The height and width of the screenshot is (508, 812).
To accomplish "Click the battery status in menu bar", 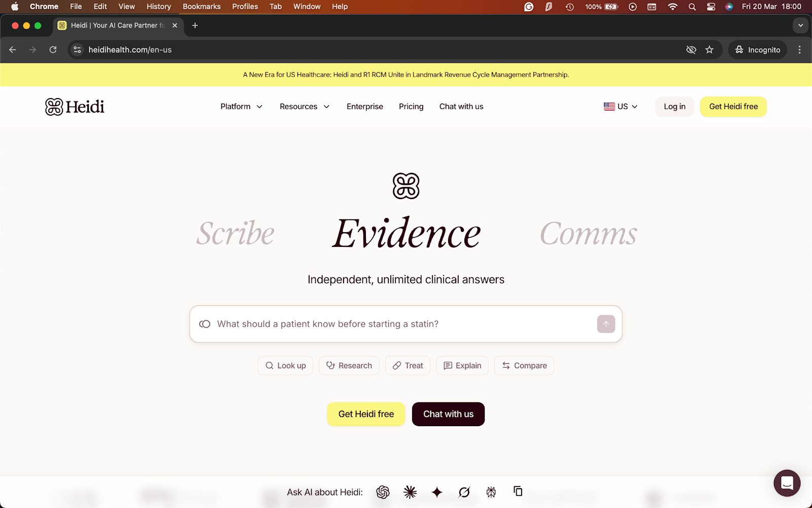I will (x=601, y=7).
